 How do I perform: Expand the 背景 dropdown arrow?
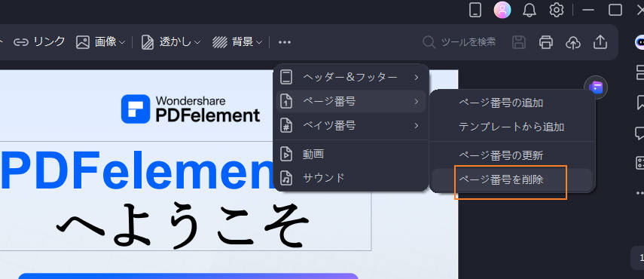(259, 42)
